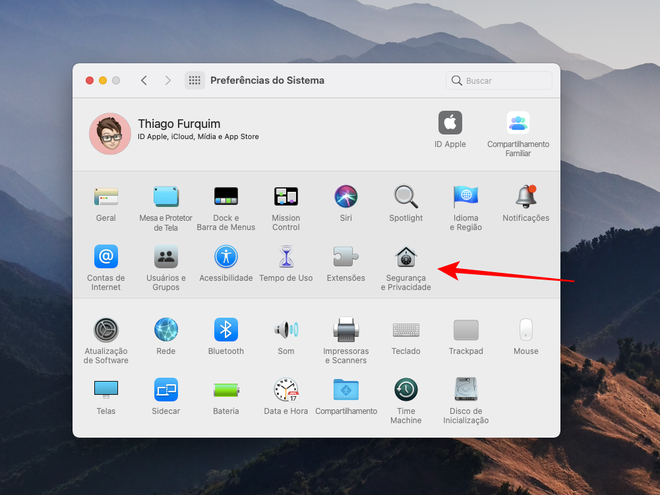660x495 pixels.
Task: Open the Mission Control pane
Action: click(x=286, y=197)
